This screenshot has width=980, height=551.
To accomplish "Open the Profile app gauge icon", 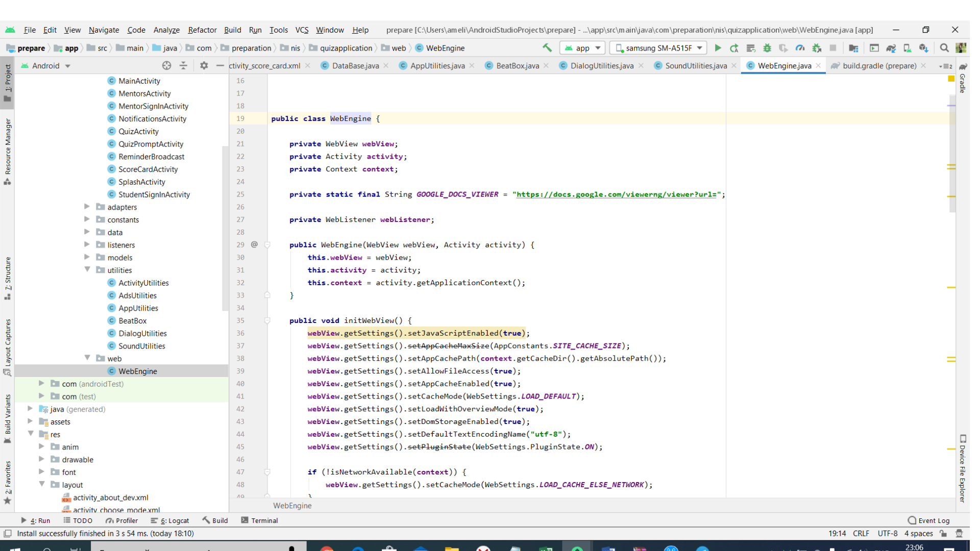I will click(x=800, y=48).
